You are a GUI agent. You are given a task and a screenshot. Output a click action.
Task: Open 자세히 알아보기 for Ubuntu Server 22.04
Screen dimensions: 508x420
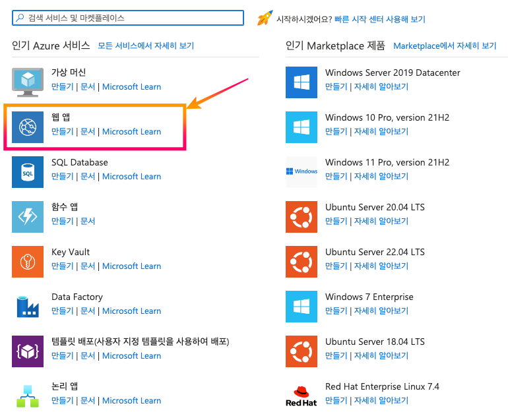[381, 266]
